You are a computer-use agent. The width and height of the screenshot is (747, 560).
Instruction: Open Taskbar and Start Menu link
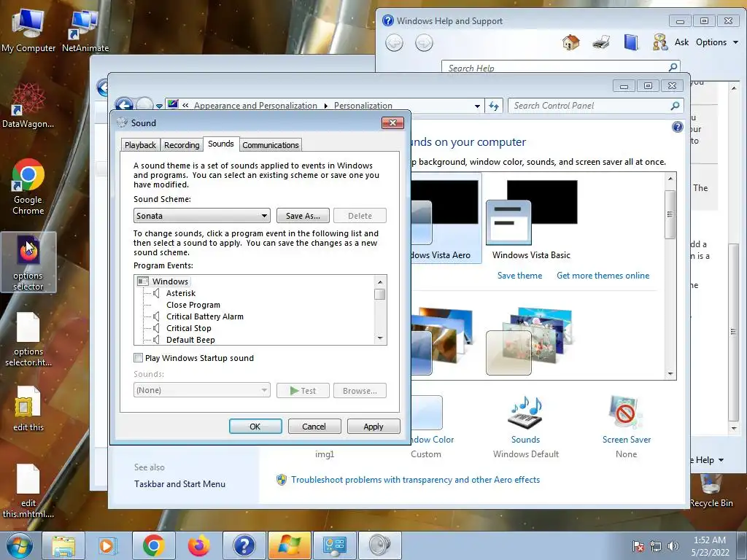pyautogui.click(x=179, y=484)
